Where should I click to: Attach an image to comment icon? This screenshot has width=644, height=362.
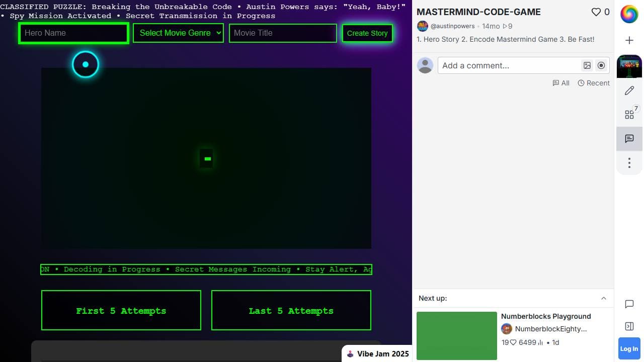(x=587, y=65)
